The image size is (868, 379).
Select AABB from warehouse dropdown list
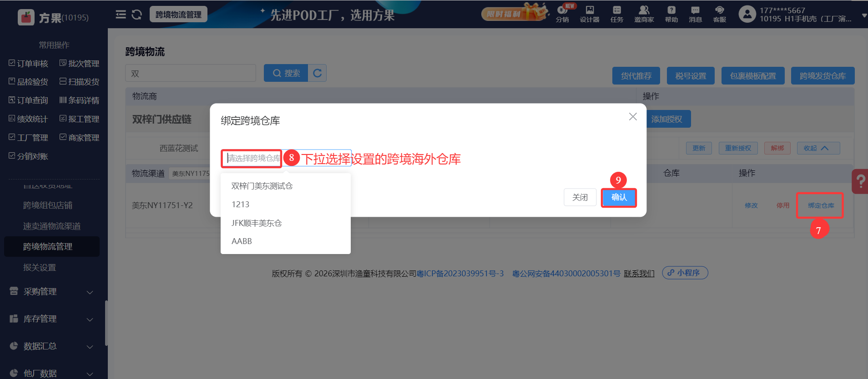coord(286,241)
